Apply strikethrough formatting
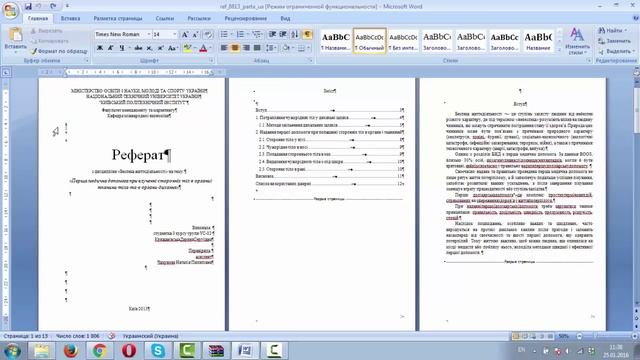The image size is (640, 360). pos(138,48)
